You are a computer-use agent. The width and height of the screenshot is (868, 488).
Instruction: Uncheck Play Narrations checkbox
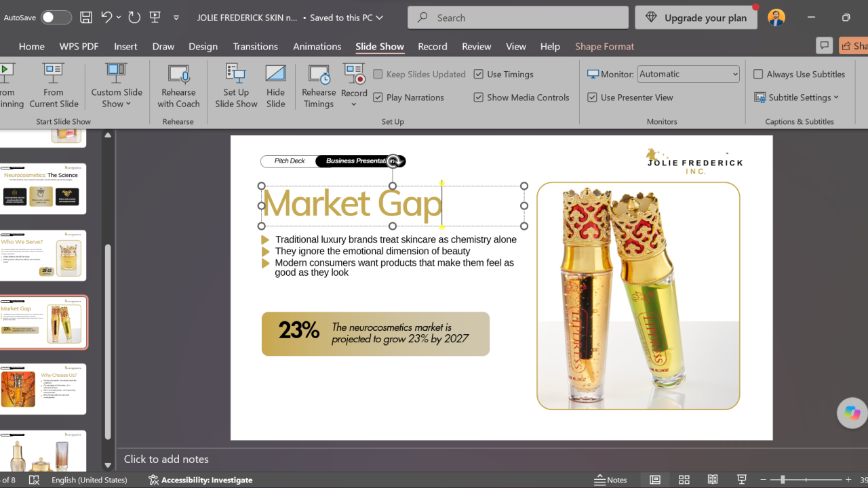point(378,98)
